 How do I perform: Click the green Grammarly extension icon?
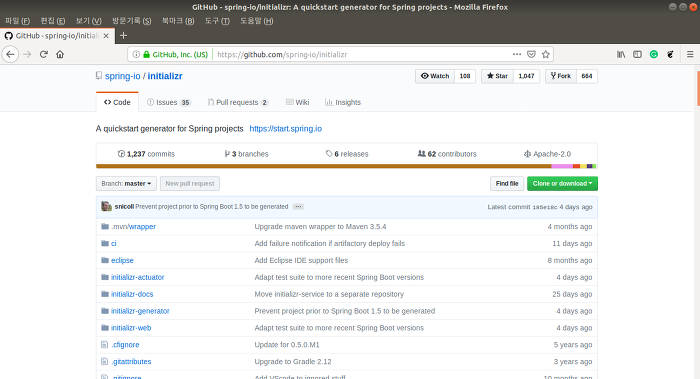[654, 54]
